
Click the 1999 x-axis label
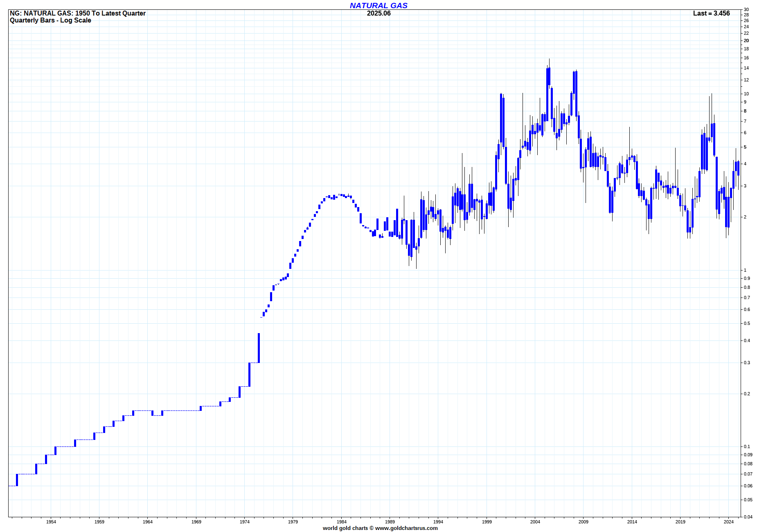click(x=487, y=522)
